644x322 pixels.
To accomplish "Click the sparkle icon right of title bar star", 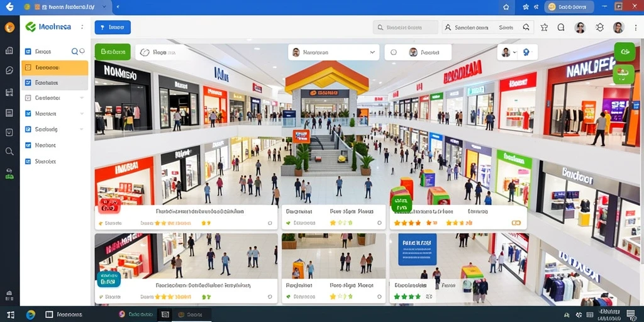I will (536, 6).
